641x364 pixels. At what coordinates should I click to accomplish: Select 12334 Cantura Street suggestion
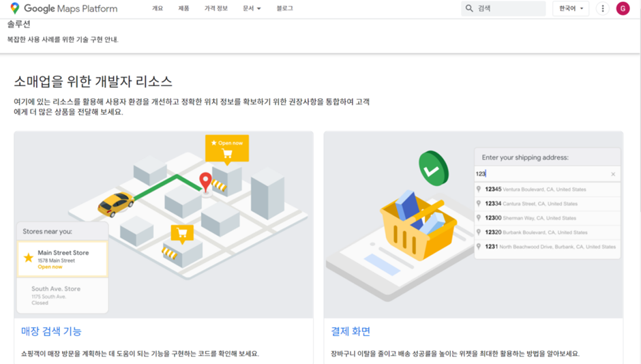coord(547,203)
